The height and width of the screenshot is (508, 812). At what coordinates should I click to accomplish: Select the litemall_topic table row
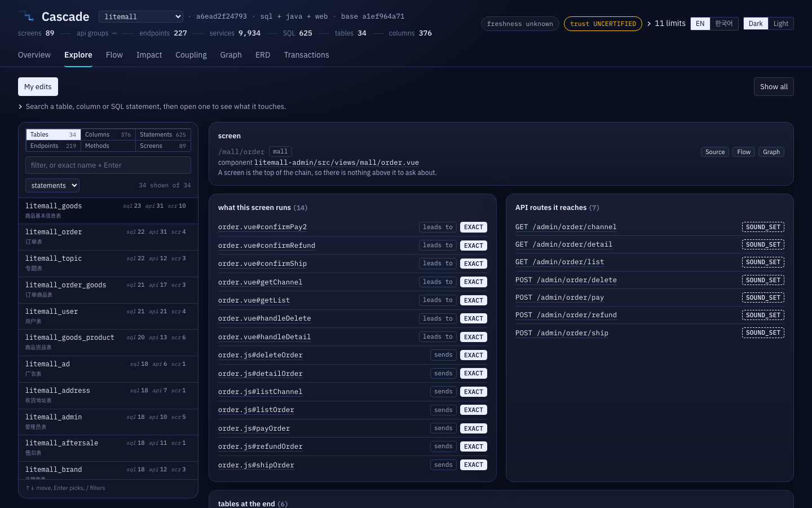click(108, 264)
